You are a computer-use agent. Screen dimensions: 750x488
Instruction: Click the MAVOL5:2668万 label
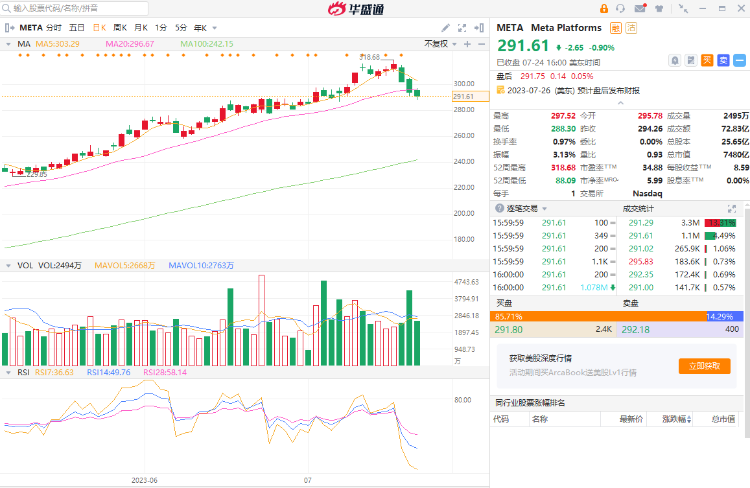tap(124, 266)
